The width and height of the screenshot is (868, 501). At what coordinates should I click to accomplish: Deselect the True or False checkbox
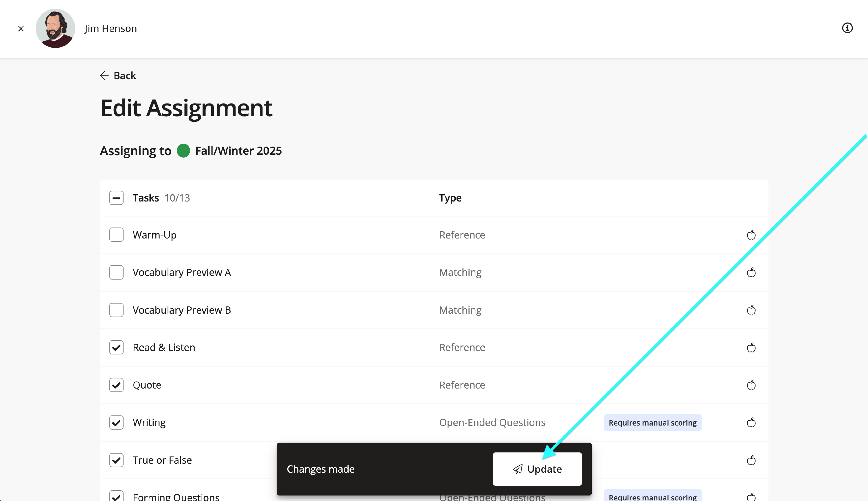point(116,460)
